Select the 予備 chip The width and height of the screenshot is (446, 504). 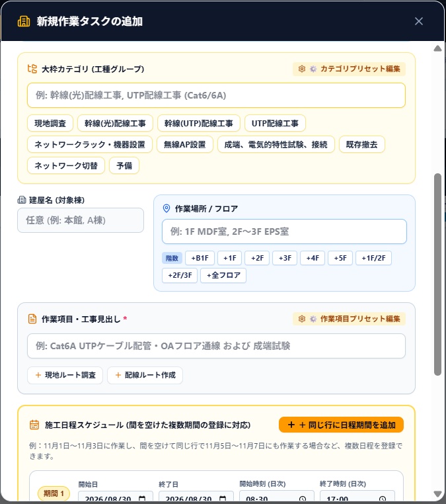[124, 165]
